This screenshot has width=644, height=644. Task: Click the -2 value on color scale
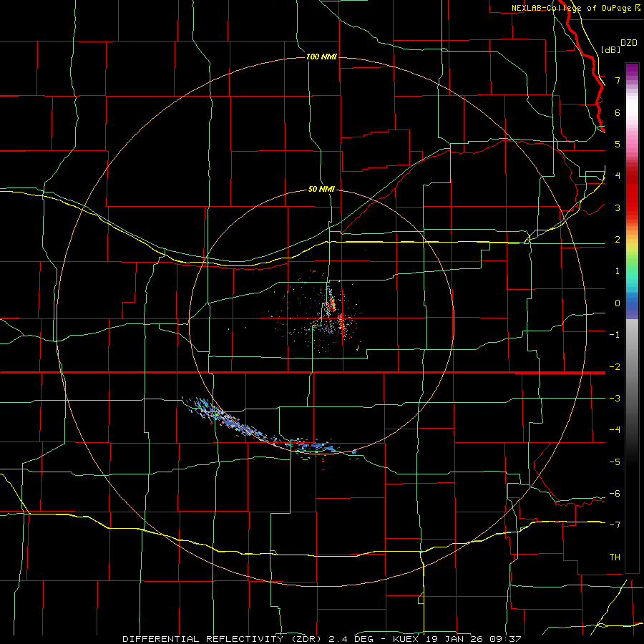point(615,366)
